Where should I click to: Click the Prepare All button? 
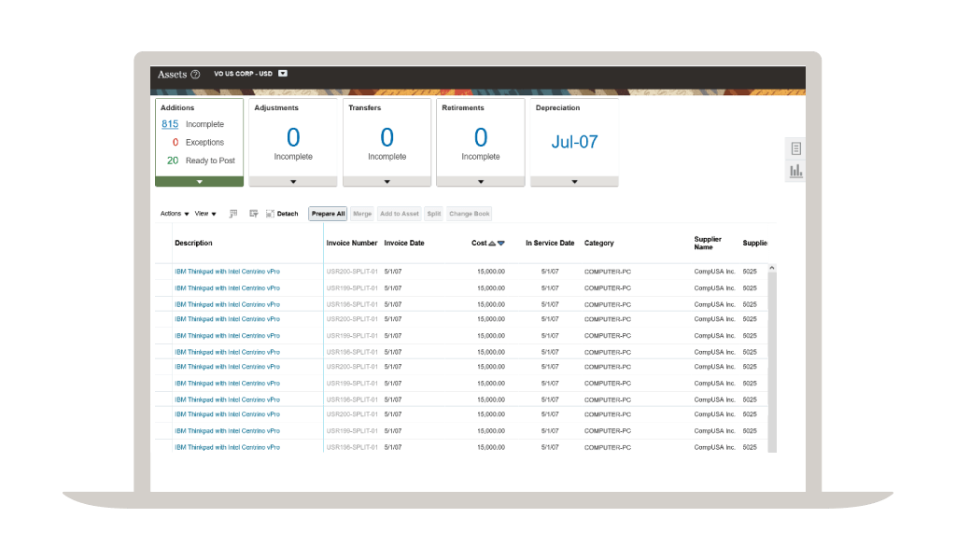328,214
